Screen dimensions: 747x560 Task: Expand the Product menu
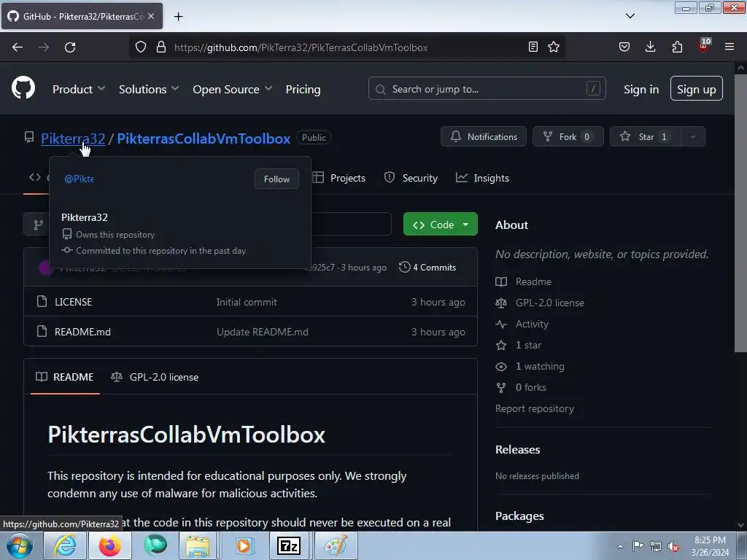pyautogui.click(x=79, y=89)
